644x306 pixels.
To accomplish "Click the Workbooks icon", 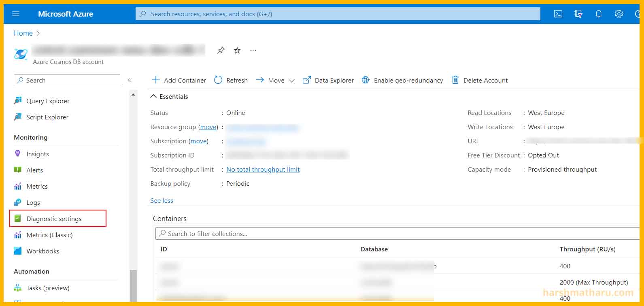I will (x=17, y=251).
